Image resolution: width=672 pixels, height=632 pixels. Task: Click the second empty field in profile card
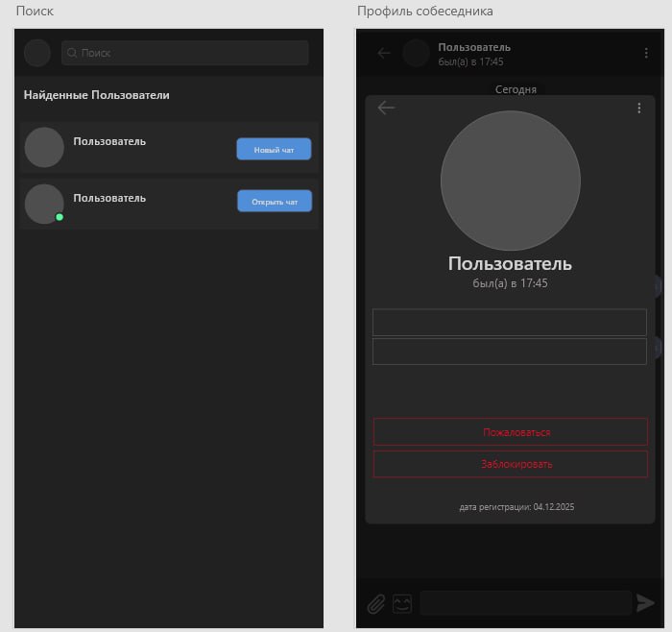pyautogui.click(x=510, y=352)
